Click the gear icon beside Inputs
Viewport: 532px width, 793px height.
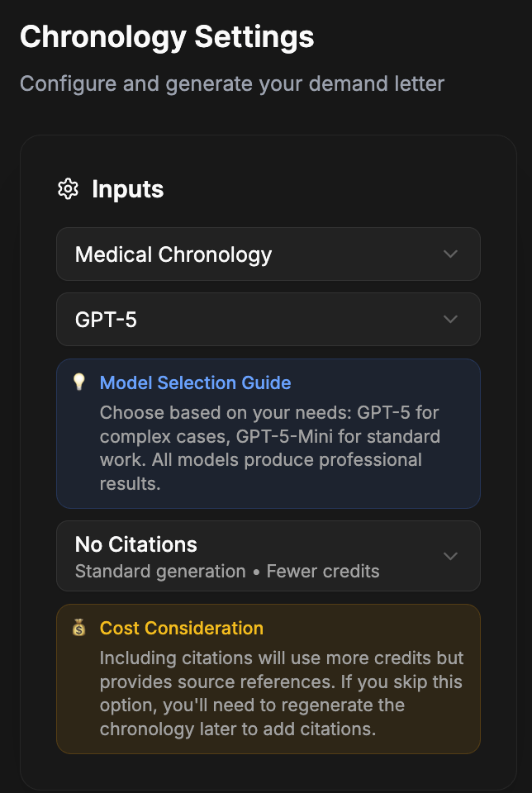point(68,189)
